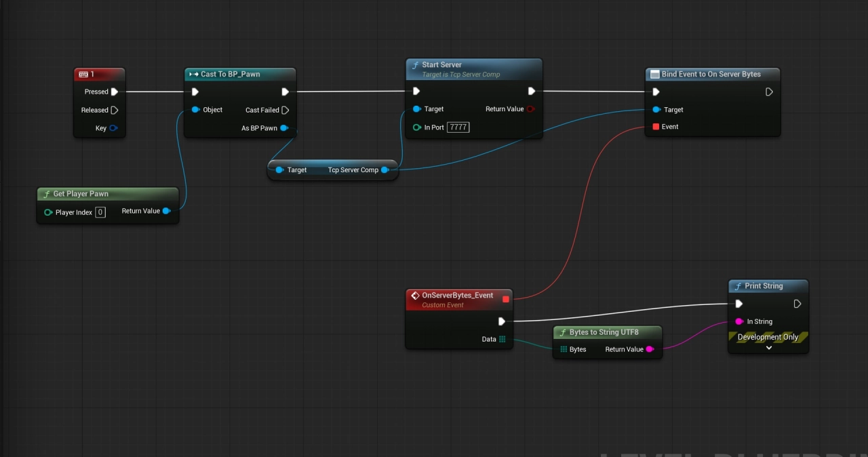Click Bind Event output execution pin
Image resolution: width=868 pixels, height=457 pixels.
[769, 92]
